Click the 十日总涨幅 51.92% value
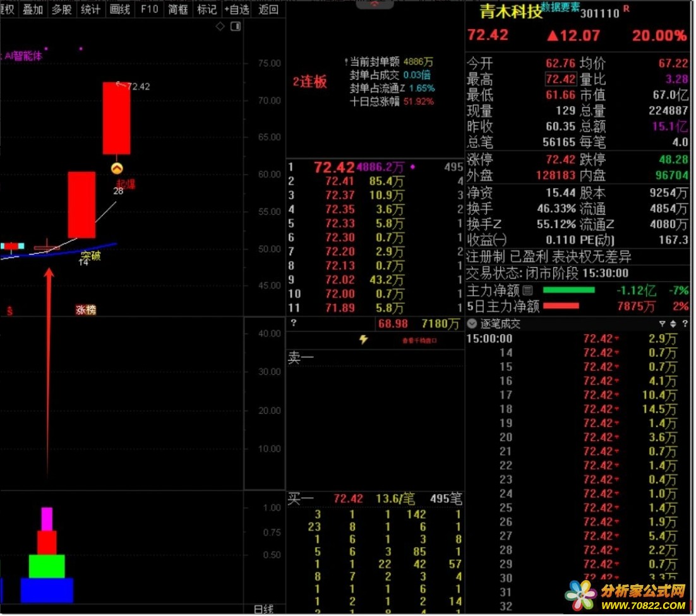This screenshot has width=696, height=616. [419, 102]
